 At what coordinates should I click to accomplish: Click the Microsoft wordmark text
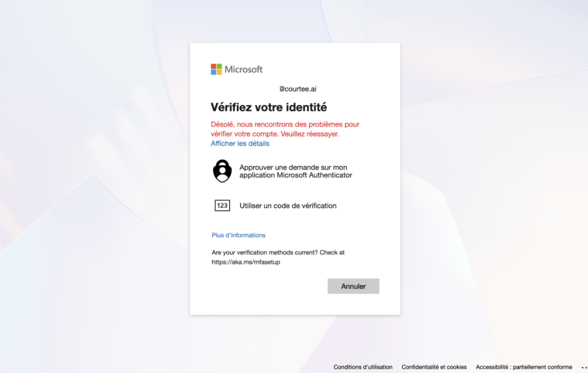(x=243, y=69)
